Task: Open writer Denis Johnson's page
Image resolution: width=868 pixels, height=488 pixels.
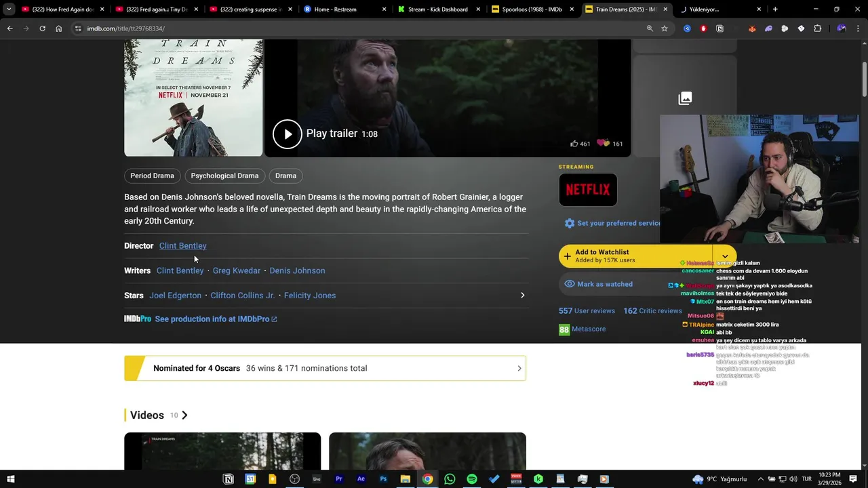Action: 297,270
